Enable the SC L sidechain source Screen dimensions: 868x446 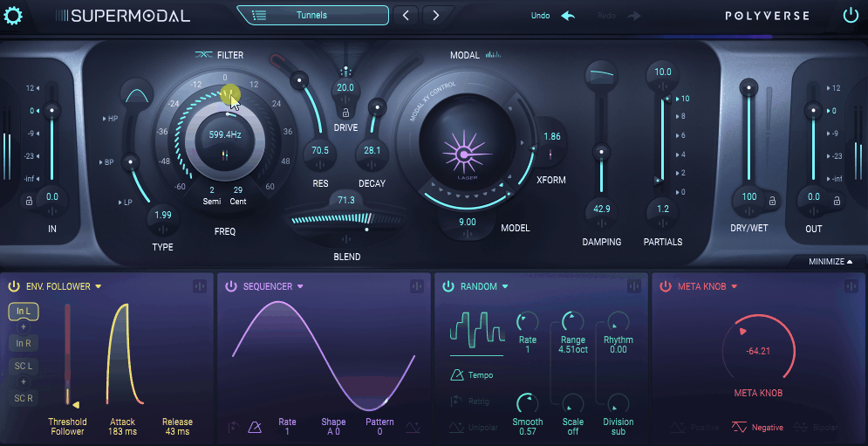tap(24, 366)
